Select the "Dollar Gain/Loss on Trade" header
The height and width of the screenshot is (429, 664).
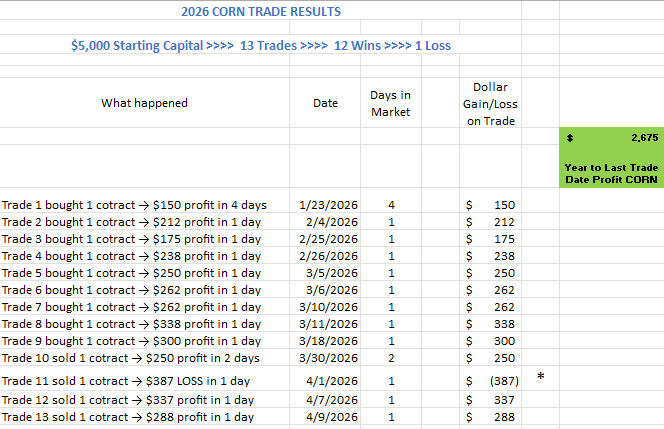click(490, 104)
